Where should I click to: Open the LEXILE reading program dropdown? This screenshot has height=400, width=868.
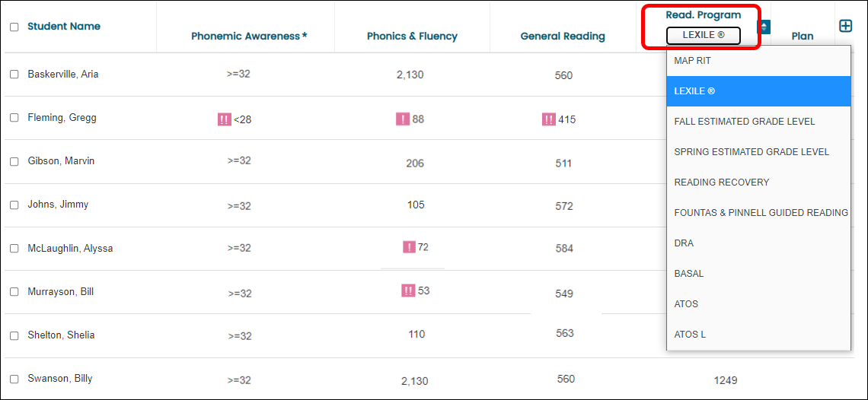click(x=703, y=36)
